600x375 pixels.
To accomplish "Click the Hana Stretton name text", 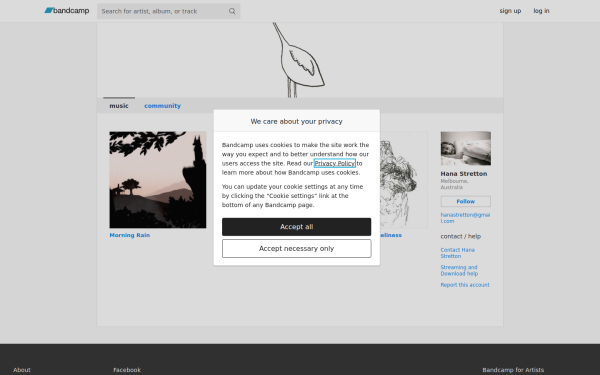I will pos(464,174).
